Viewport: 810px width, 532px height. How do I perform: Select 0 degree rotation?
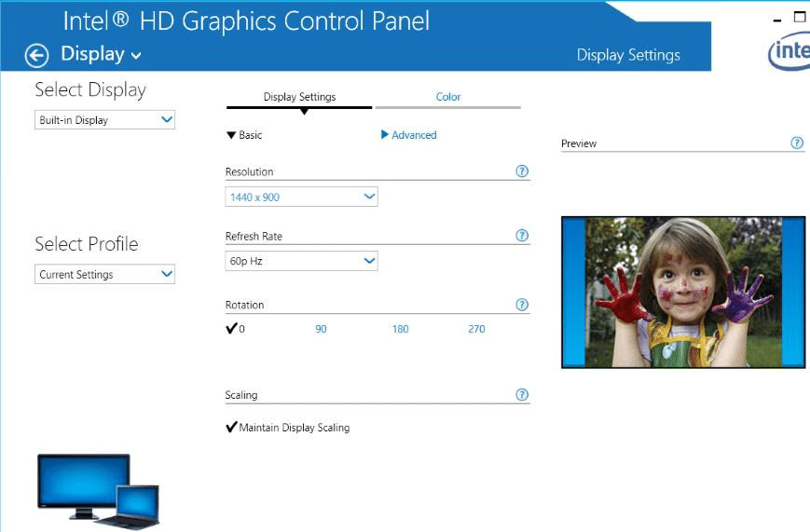[236, 329]
